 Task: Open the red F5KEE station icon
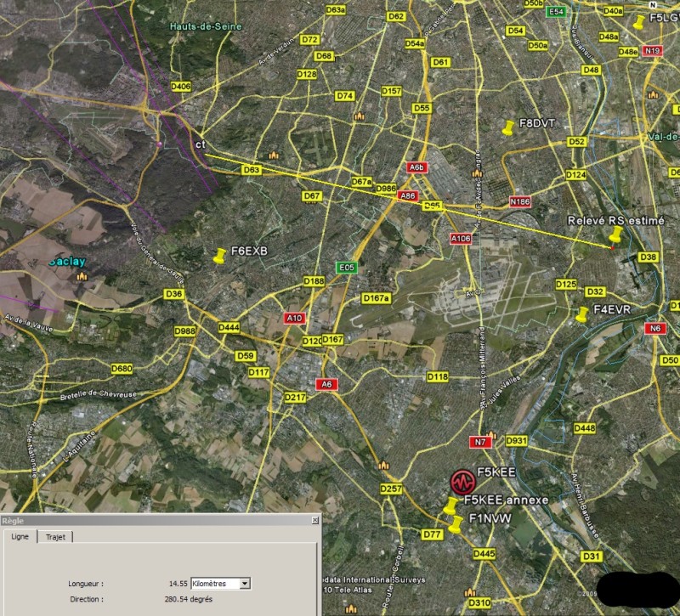pos(462,482)
